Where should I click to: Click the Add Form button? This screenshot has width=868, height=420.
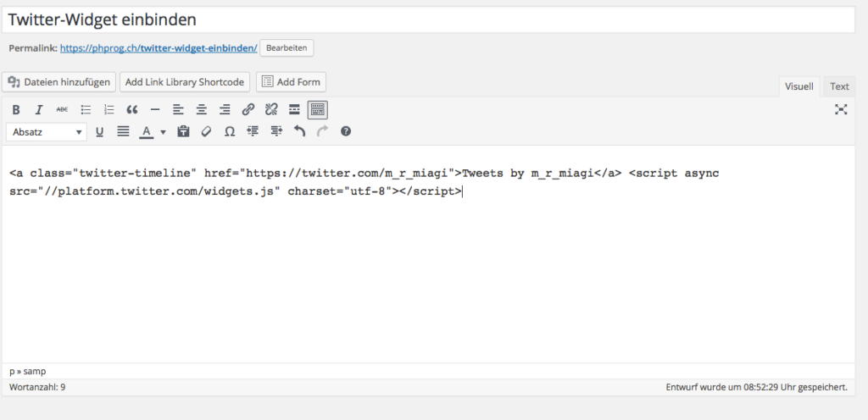291,82
